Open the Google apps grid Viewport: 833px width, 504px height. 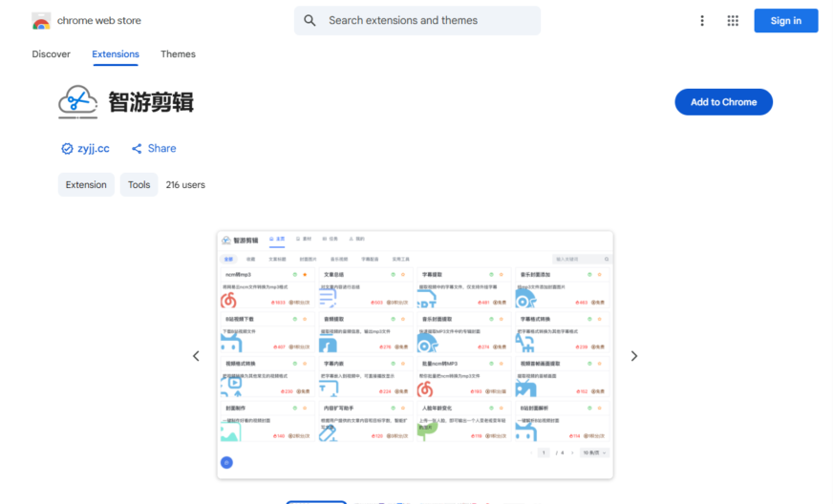(x=733, y=21)
